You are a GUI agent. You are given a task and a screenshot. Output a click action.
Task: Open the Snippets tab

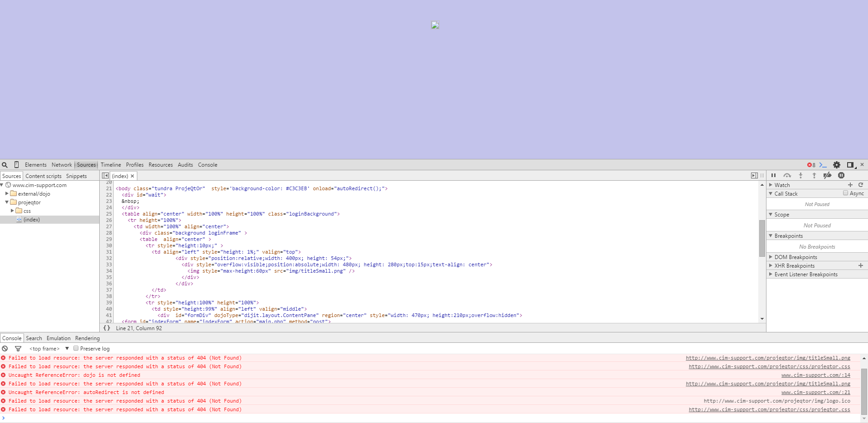pos(76,176)
